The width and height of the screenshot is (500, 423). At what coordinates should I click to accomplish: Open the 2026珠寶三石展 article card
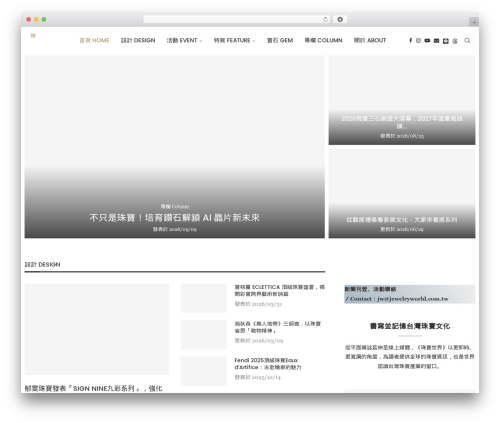pos(402,100)
